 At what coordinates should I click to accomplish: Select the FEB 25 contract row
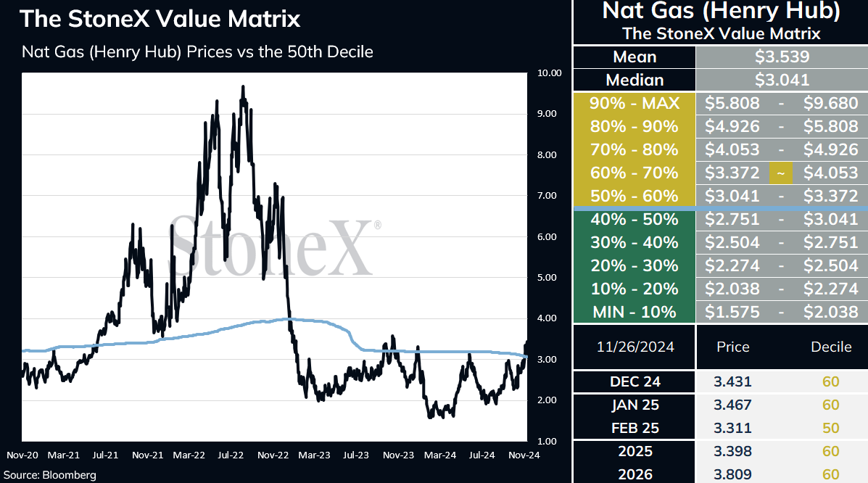tap(721, 428)
